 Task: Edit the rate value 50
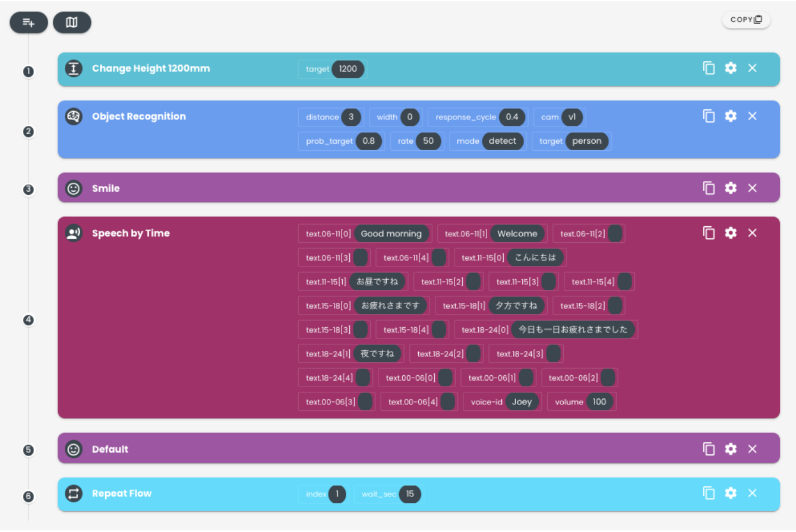[428, 141]
